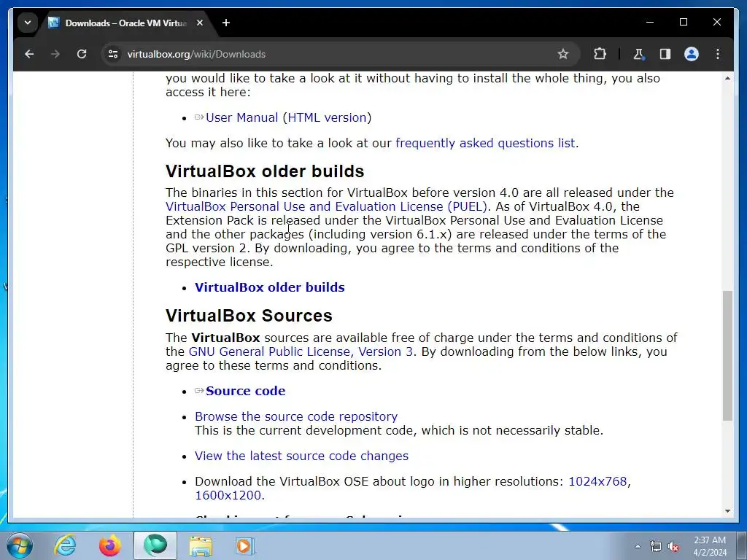The image size is (747, 560).
Task: Click the VirtualBox Sources heading
Action: coord(249,316)
